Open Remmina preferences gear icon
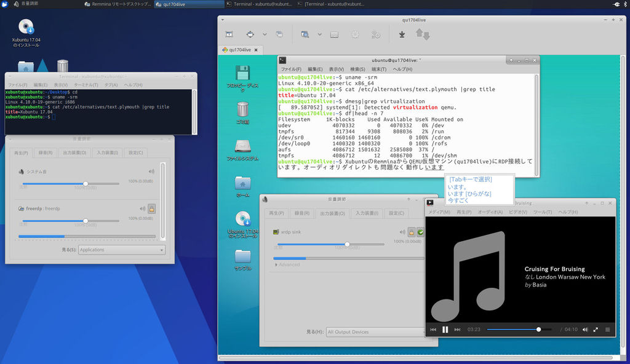The height and width of the screenshot is (364, 630). pyautogui.click(x=355, y=34)
